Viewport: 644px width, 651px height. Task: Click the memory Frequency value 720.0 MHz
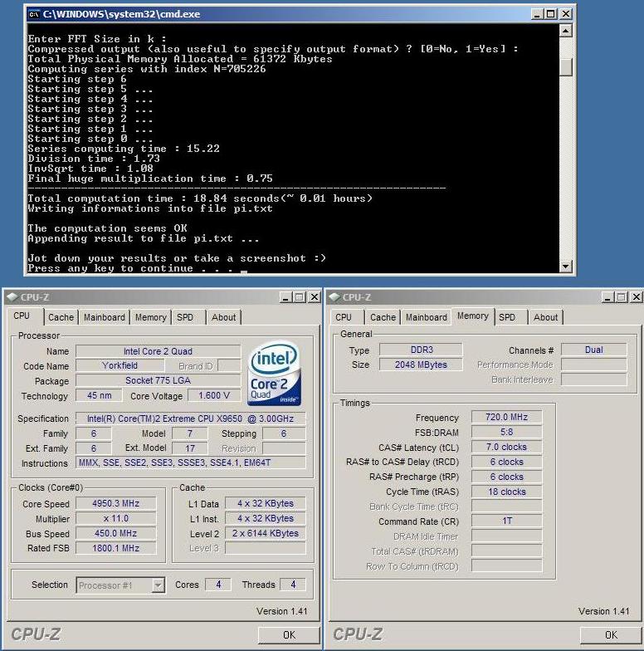click(x=506, y=417)
